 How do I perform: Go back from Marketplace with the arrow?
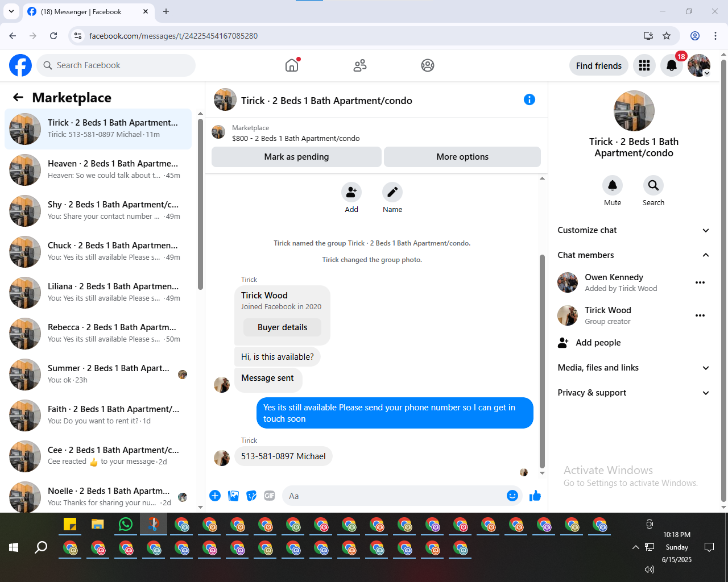18,97
